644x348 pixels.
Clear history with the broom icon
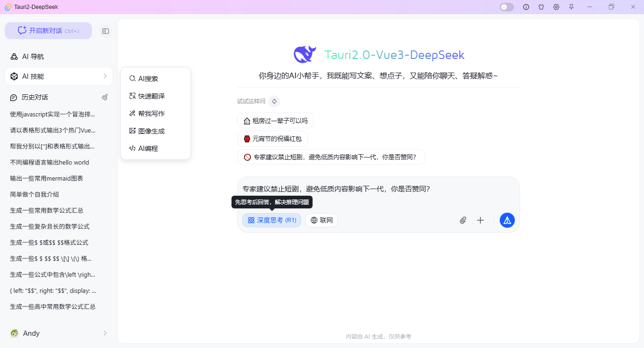tap(105, 97)
